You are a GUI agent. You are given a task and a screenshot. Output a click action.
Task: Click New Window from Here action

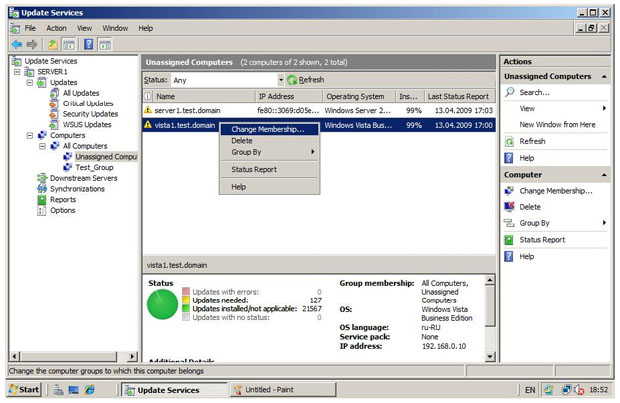pyautogui.click(x=557, y=124)
